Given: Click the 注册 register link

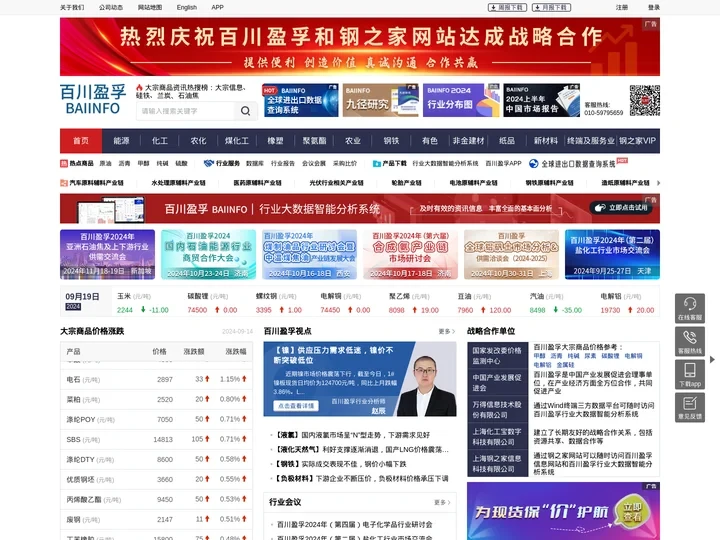Looking at the screenshot, I should (622, 7).
